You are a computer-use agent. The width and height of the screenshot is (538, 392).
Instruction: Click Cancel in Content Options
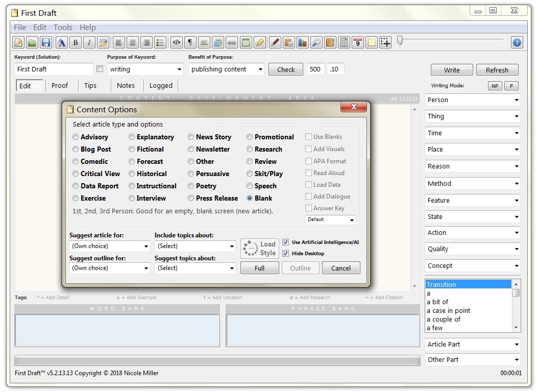click(341, 268)
